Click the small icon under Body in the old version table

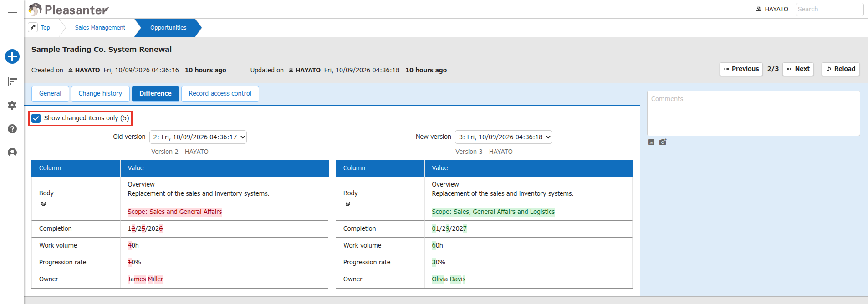pos(43,203)
